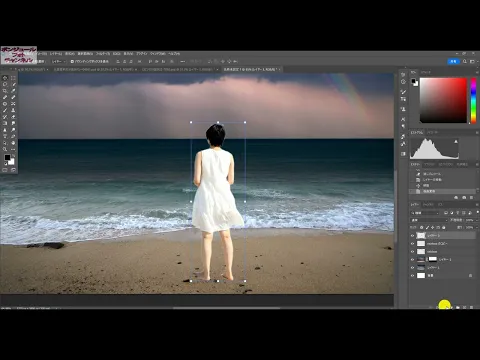Delete layer using Layers panel trash icon

point(471,307)
